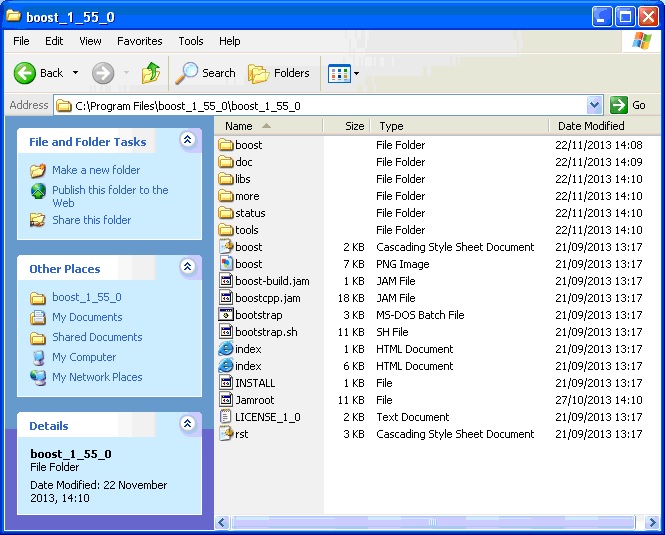This screenshot has height=535, width=665.
Task: Open the Back history dropdown arrow
Action: (x=75, y=73)
